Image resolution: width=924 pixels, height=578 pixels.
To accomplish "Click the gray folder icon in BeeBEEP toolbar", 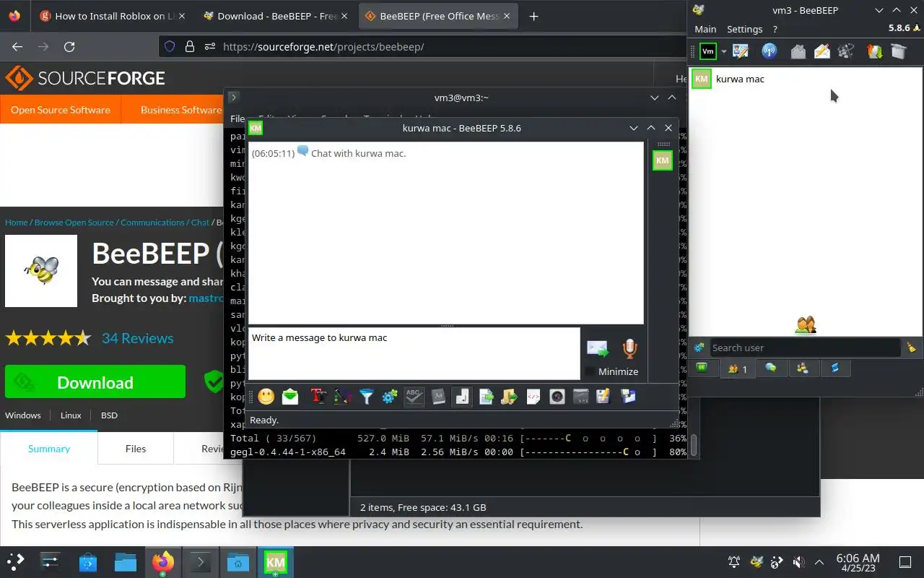I will click(x=798, y=51).
